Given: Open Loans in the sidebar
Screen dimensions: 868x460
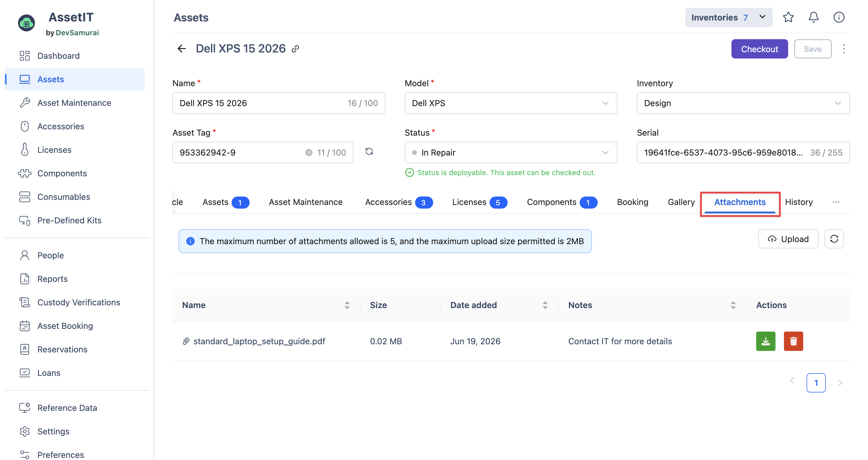Looking at the screenshot, I should 75,373.
